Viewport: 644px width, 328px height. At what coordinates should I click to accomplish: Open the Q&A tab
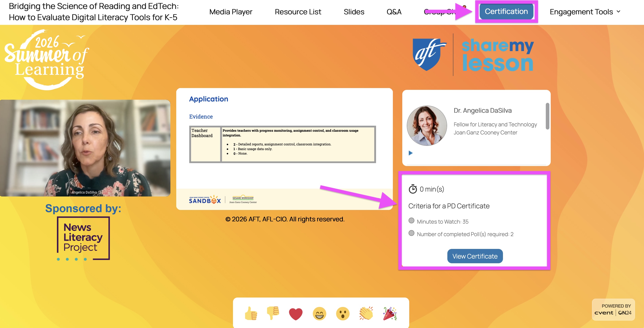394,12
